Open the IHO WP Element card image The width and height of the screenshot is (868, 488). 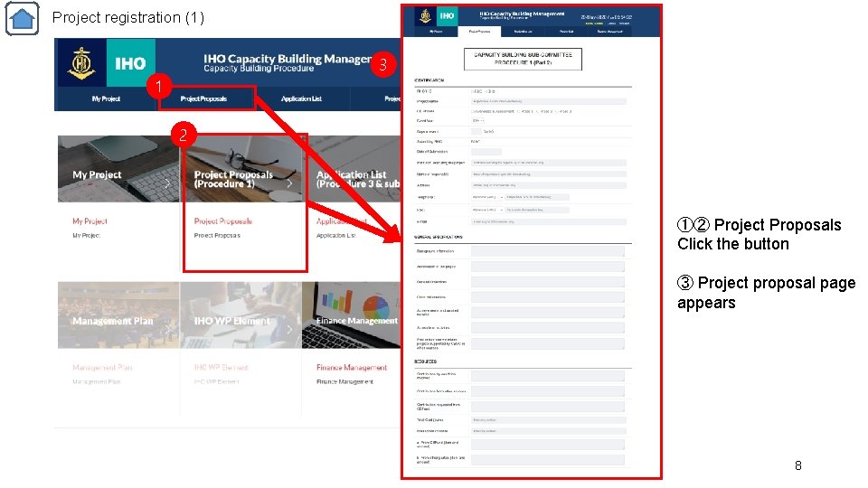pos(241,315)
